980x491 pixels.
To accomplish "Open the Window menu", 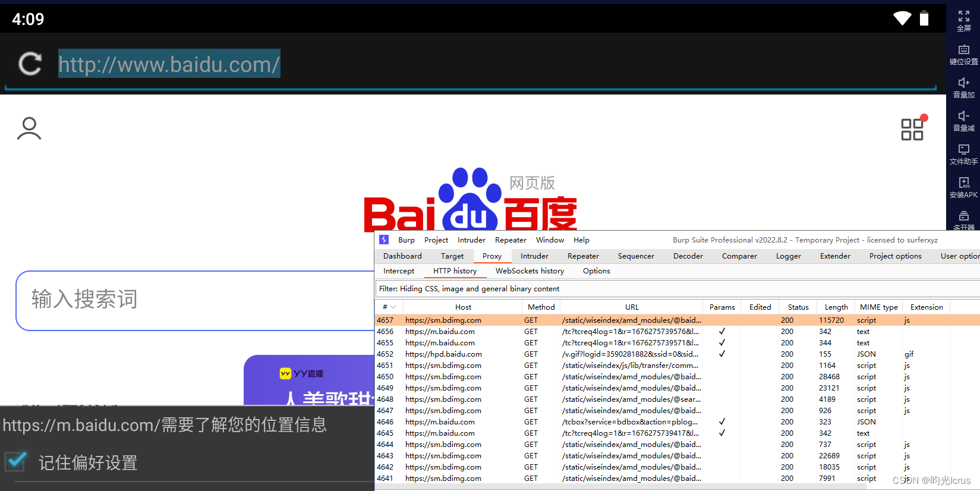I will coord(550,240).
